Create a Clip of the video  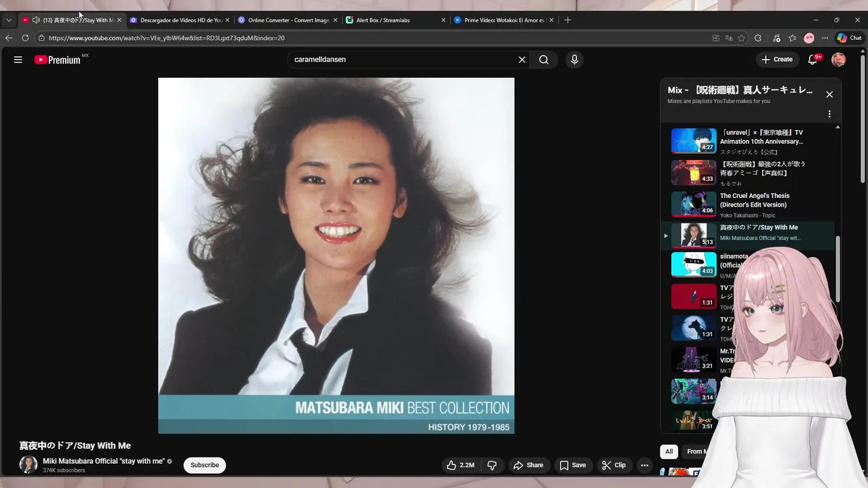[x=613, y=465]
